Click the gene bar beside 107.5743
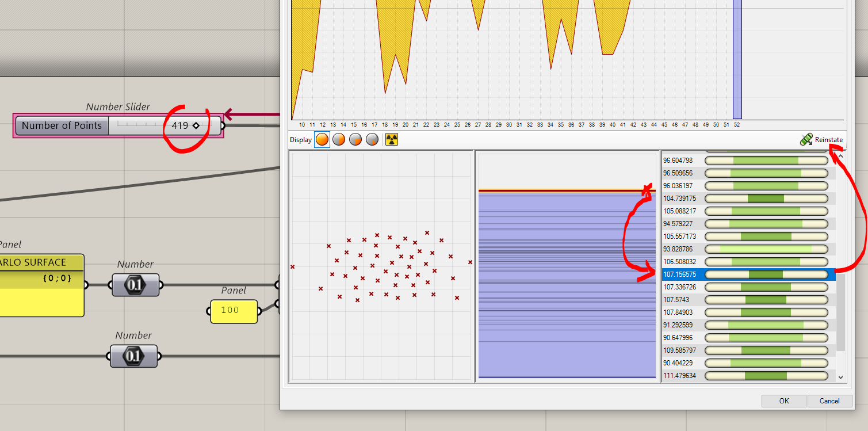The image size is (868, 431). point(766,300)
